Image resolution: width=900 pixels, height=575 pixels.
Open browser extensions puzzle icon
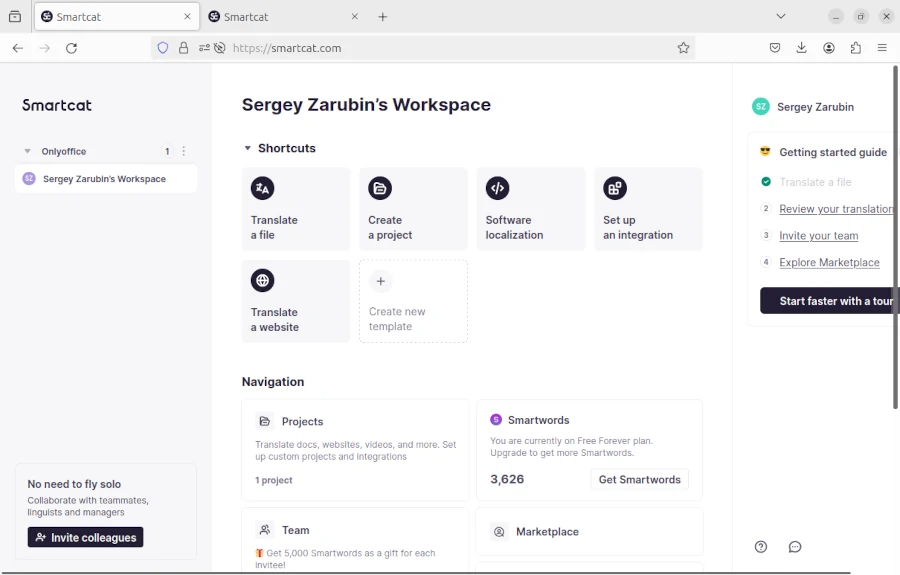pyautogui.click(x=856, y=48)
